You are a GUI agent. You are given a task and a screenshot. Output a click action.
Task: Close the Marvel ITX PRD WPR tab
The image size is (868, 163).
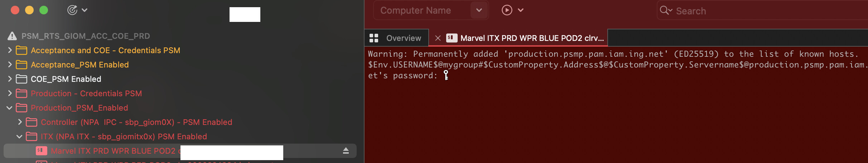coord(438,38)
